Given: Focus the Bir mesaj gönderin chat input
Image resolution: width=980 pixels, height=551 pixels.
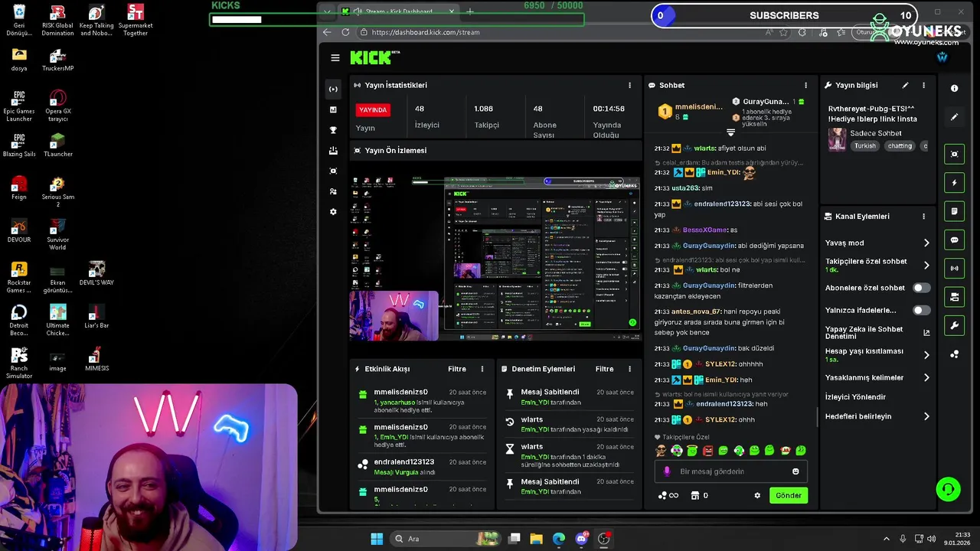Looking at the screenshot, I should pos(730,471).
